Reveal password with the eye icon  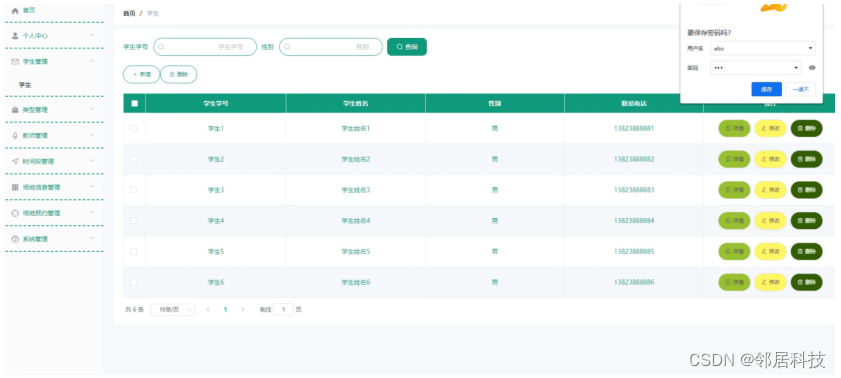812,68
